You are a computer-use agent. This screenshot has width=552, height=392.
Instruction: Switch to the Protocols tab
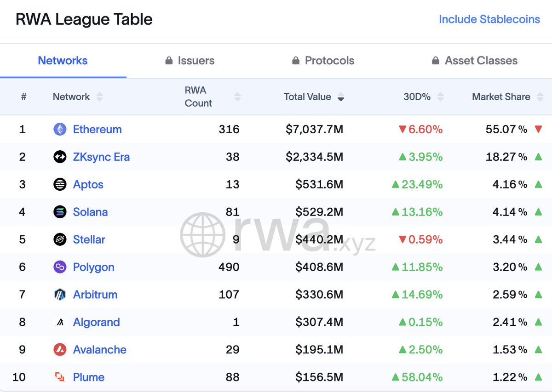[x=323, y=61]
